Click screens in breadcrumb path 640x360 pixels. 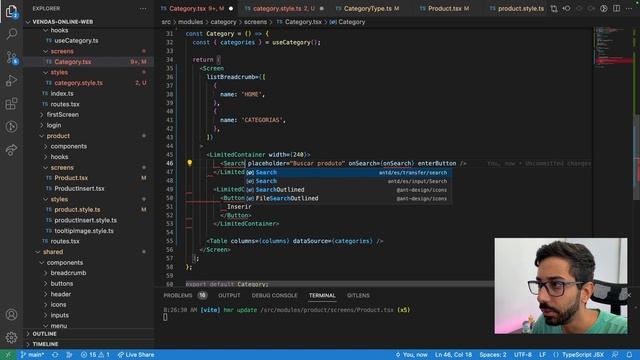[255, 22]
